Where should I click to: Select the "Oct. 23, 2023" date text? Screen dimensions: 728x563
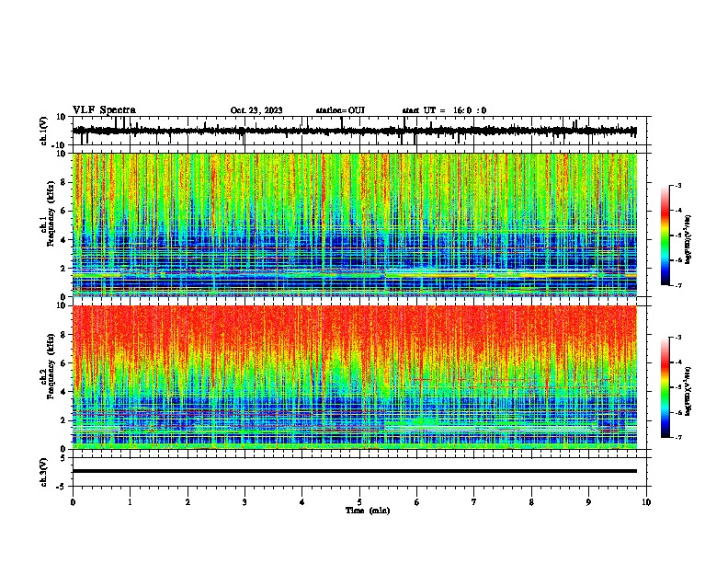tap(256, 110)
